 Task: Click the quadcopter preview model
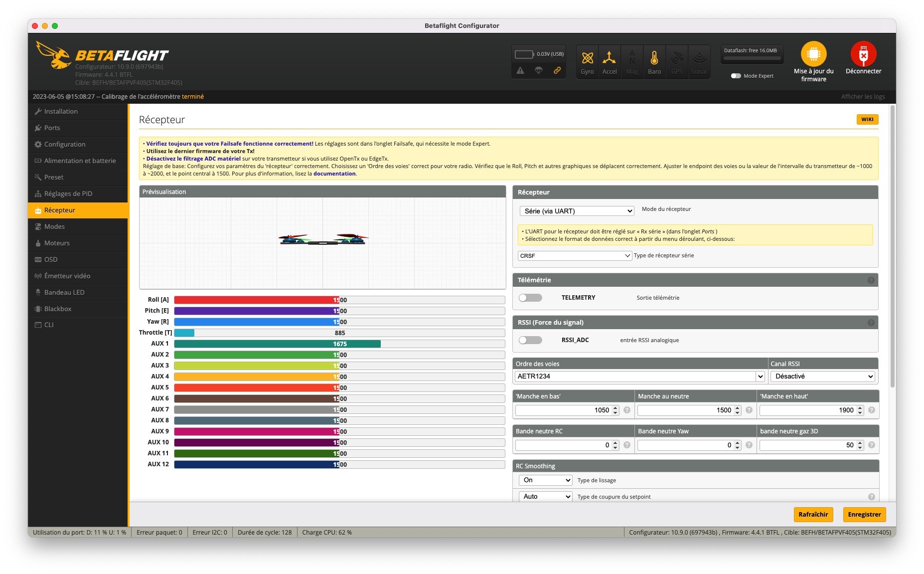323,239
